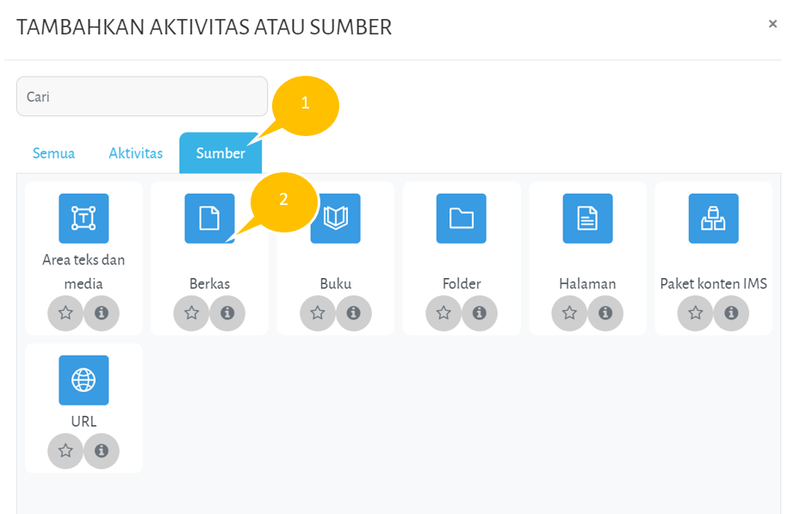Click the Buku text label

336,283
